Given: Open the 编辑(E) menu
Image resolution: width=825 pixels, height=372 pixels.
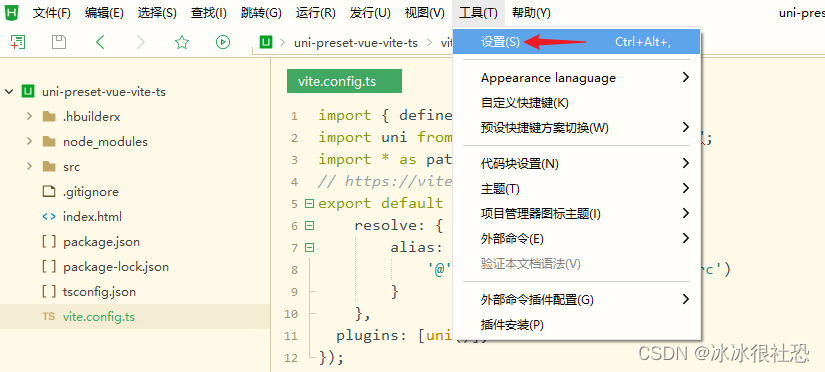Looking at the screenshot, I should (104, 13).
